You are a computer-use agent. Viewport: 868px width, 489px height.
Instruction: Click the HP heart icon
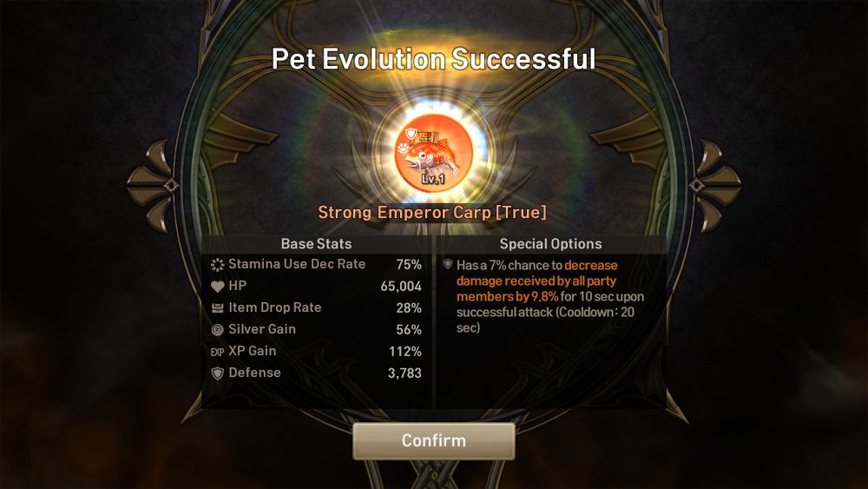point(218,287)
